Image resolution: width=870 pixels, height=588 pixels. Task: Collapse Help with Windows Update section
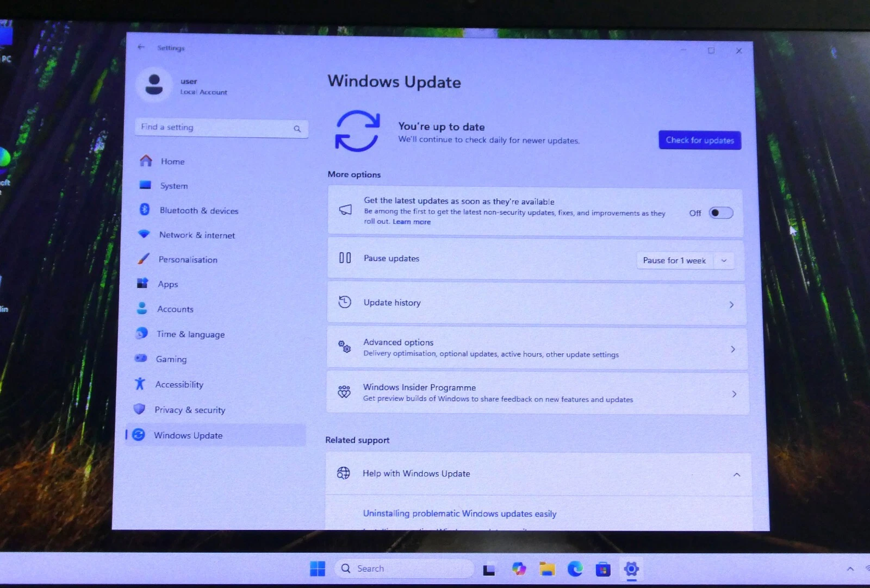(x=737, y=475)
